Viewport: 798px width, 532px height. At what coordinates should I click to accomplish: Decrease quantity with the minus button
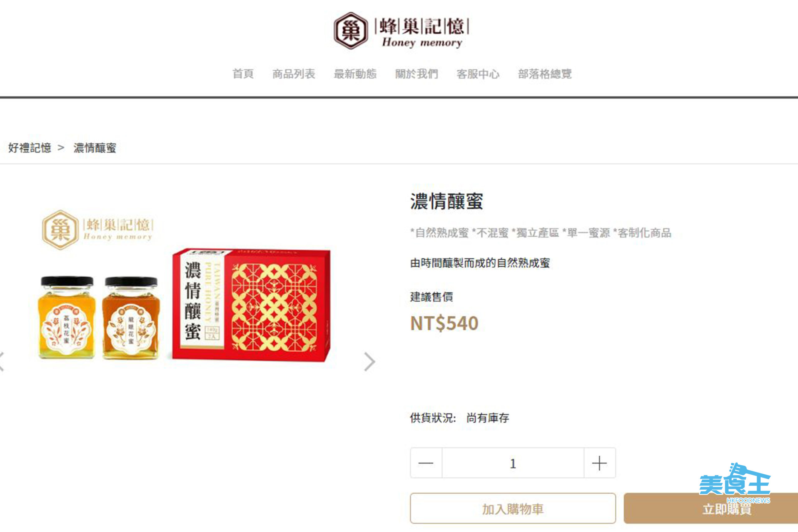tap(426, 463)
